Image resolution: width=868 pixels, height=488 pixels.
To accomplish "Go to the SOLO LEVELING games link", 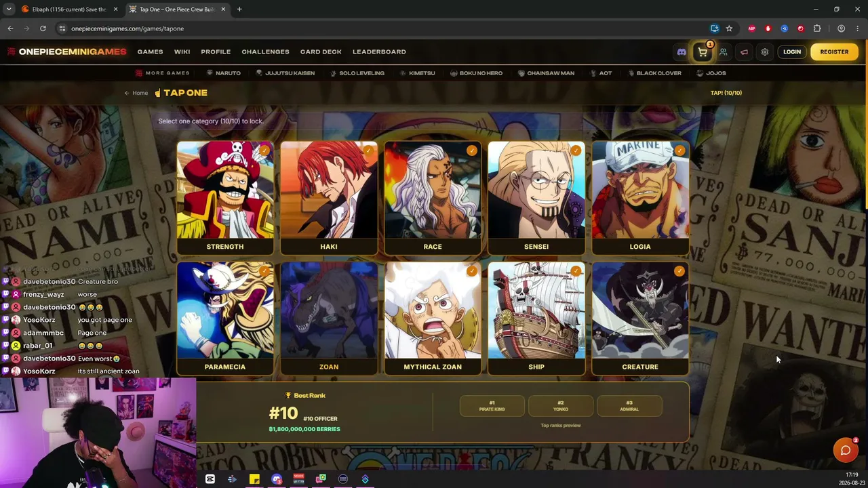I will [357, 73].
